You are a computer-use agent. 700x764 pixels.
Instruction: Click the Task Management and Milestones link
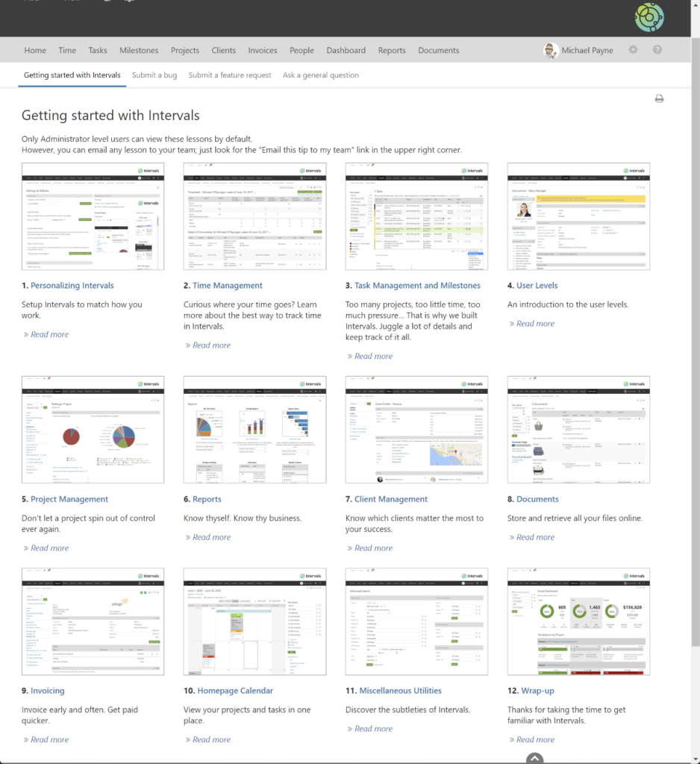tap(417, 286)
